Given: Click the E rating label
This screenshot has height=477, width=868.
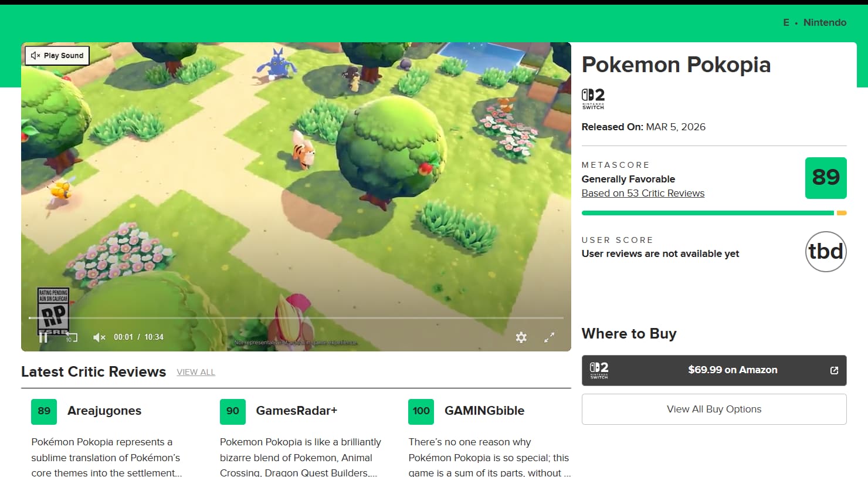Looking at the screenshot, I should coord(786,22).
